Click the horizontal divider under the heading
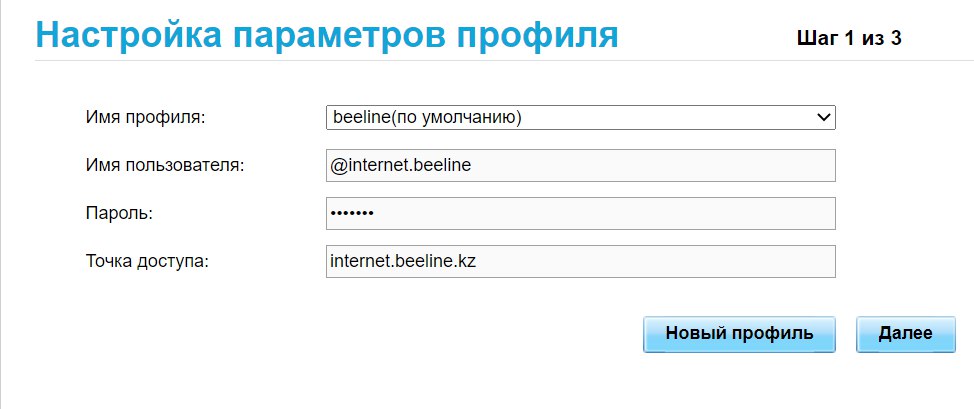 point(500,60)
